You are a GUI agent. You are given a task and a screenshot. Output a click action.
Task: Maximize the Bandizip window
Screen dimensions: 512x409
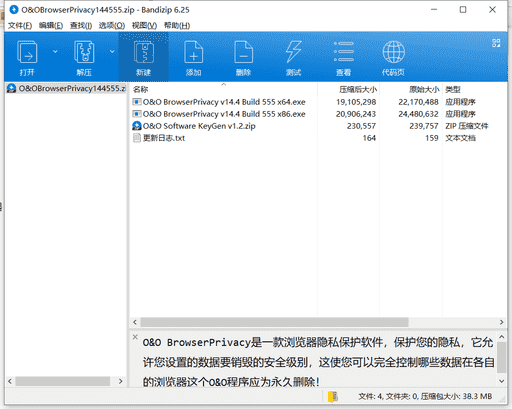[x=463, y=10]
